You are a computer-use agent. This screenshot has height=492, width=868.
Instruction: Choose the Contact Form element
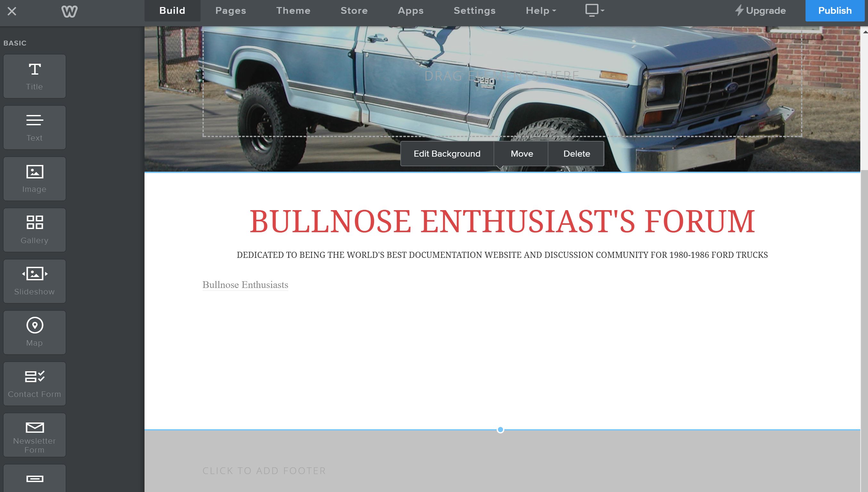pos(35,384)
